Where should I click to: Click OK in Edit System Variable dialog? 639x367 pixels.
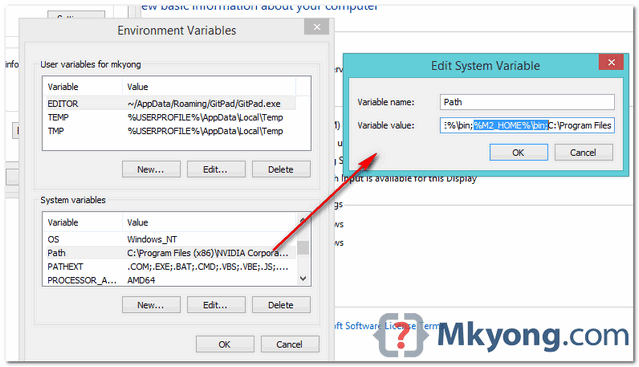click(518, 152)
